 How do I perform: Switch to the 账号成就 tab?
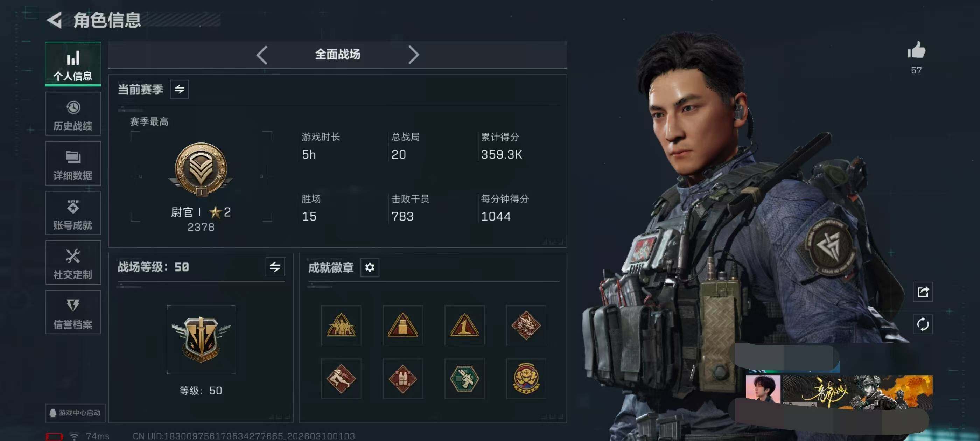(x=73, y=213)
